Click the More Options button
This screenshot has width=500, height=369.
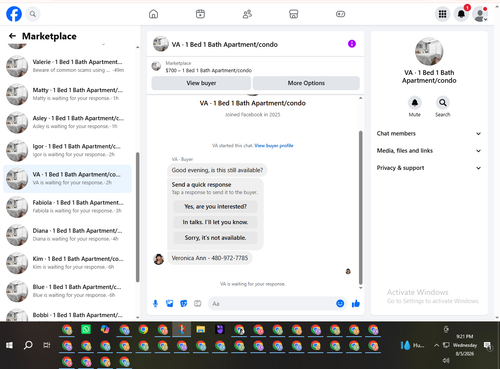point(306,83)
